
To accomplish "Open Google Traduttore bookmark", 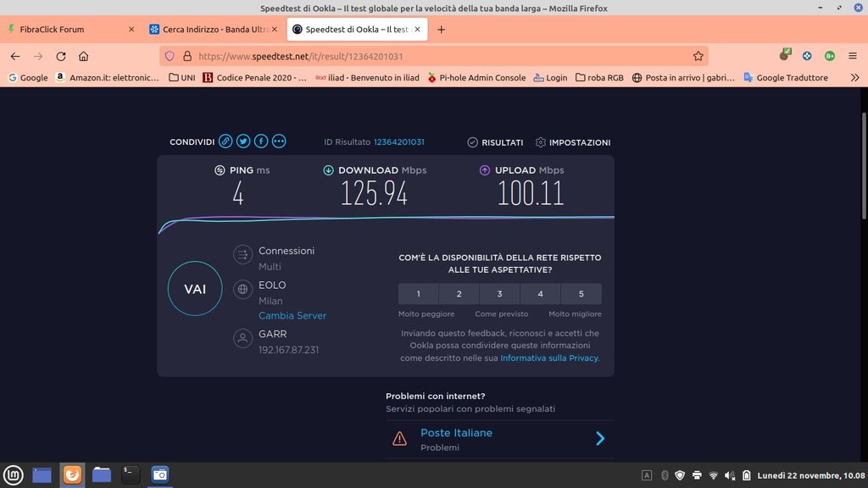I will [786, 77].
